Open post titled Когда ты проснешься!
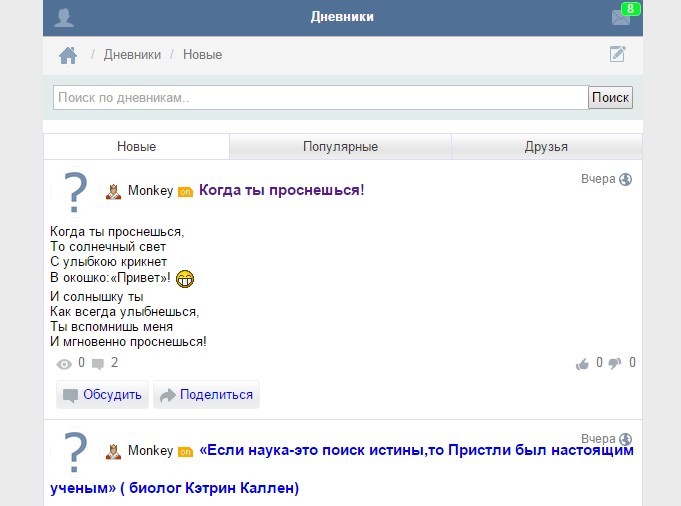Screen dimensions: 681x506 [x=282, y=190]
